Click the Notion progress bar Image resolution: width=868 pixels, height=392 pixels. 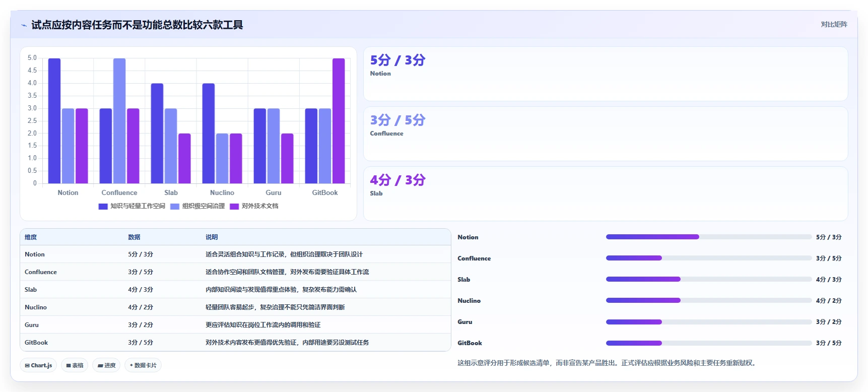709,237
